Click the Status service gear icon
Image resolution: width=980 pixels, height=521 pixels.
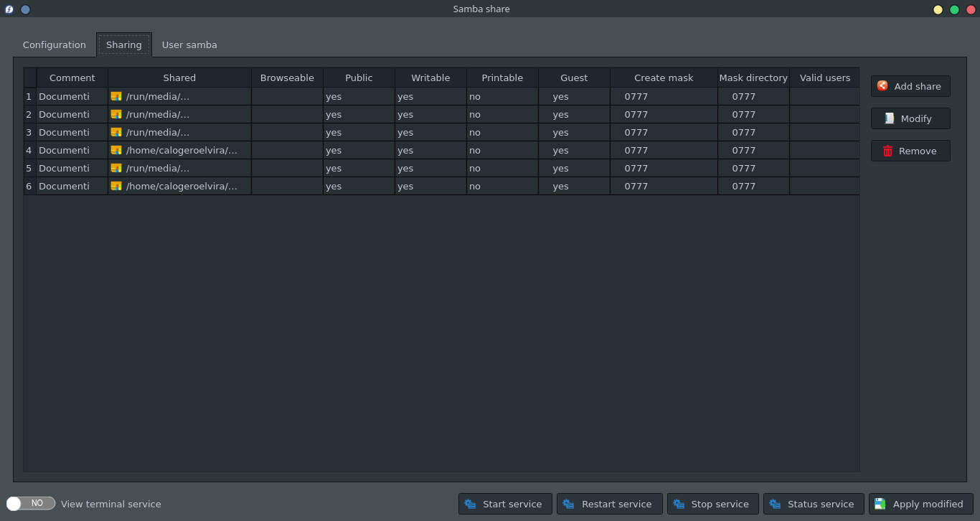(x=775, y=504)
